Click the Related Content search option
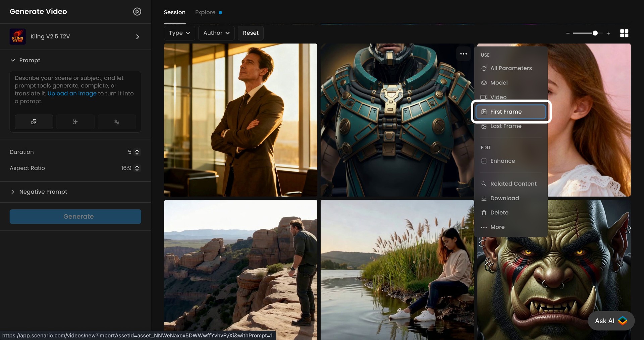This screenshot has height=340, width=644. click(x=513, y=184)
